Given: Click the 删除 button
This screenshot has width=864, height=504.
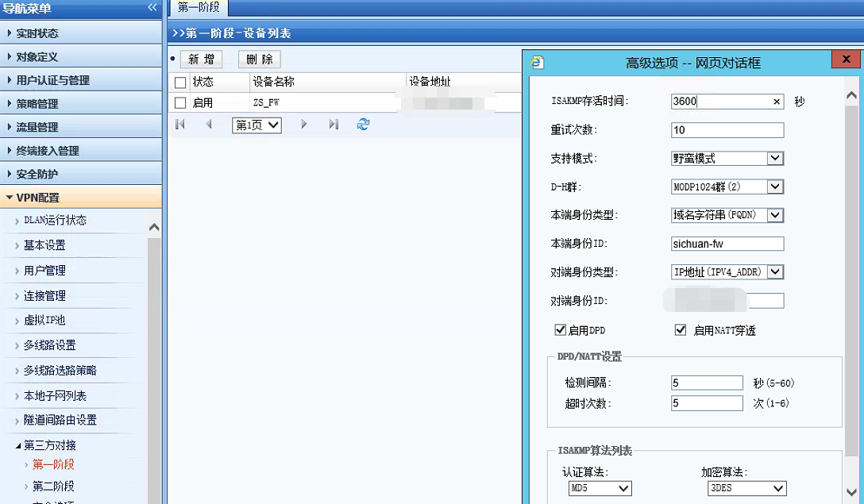Looking at the screenshot, I should click(260, 60).
